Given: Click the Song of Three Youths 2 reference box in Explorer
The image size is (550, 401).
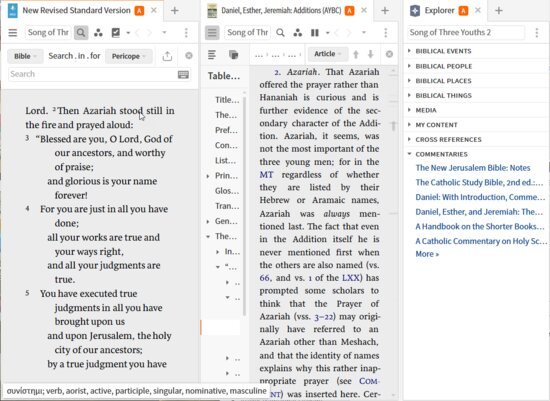Looking at the screenshot, I should pyautogui.click(x=466, y=33).
